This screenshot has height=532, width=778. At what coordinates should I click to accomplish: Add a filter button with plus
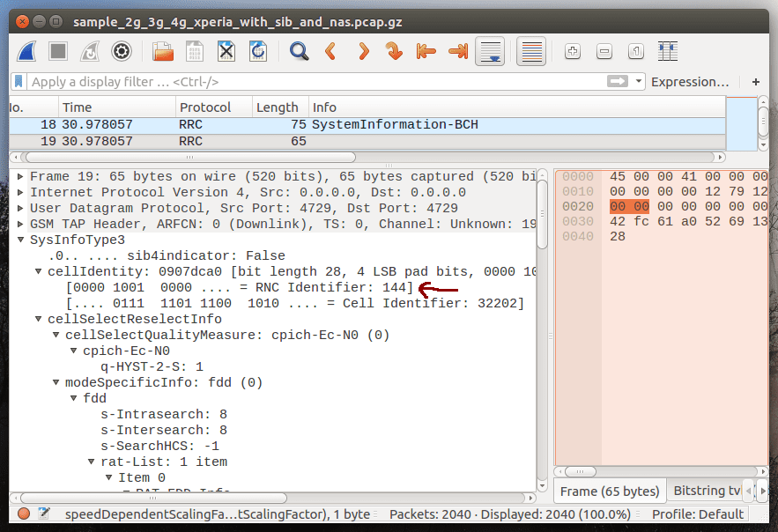click(755, 82)
